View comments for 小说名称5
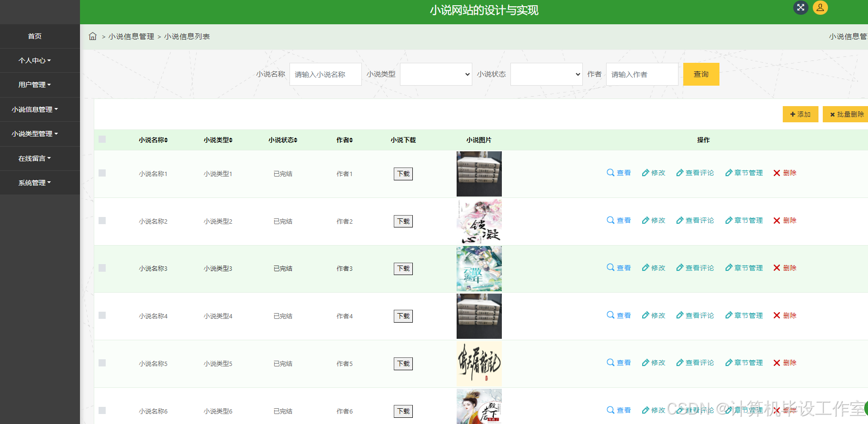 (x=695, y=363)
